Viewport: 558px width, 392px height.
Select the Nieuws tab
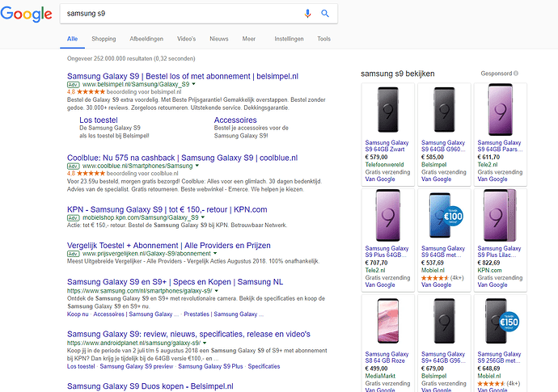pyautogui.click(x=219, y=39)
